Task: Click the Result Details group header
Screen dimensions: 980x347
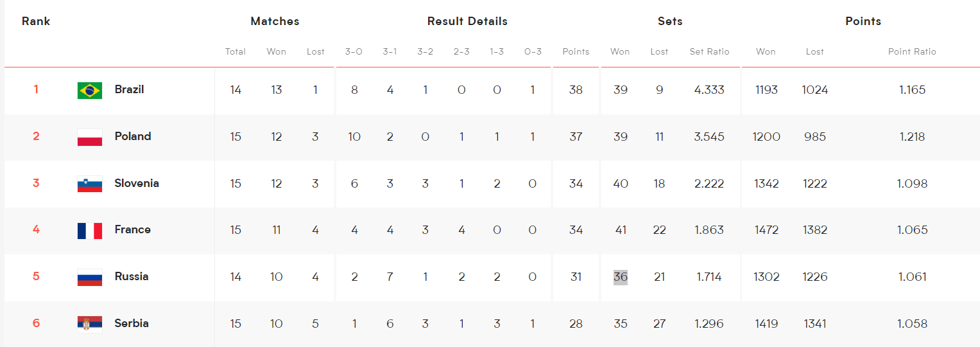Action: point(467,21)
